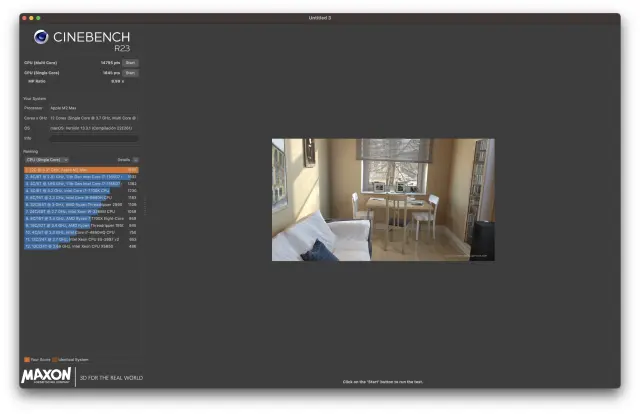This screenshot has width=640, height=414.
Task: Click the red close window button
Action: pos(25,18)
